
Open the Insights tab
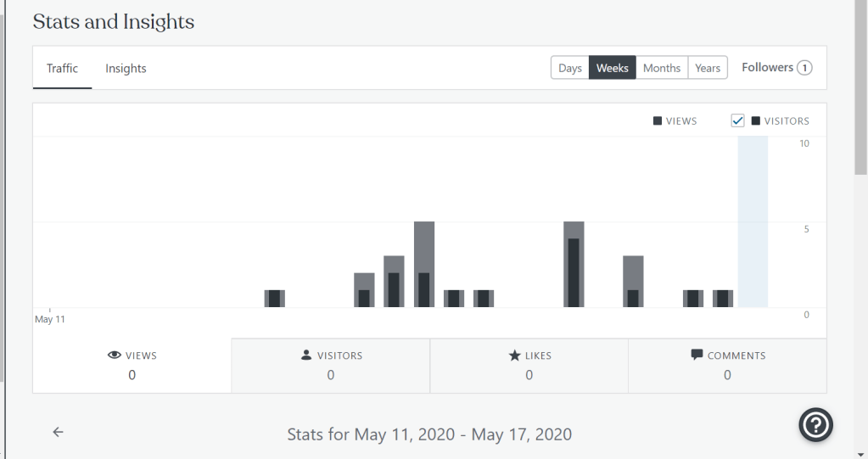pyautogui.click(x=126, y=68)
